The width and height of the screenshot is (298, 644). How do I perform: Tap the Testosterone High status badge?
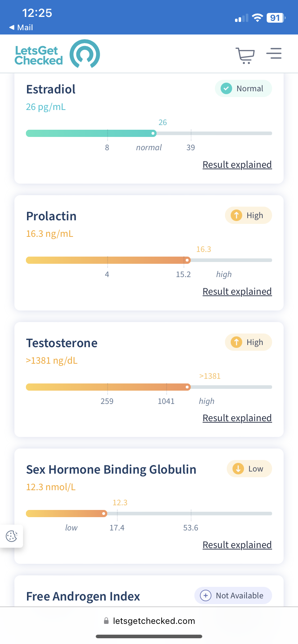(x=248, y=342)
